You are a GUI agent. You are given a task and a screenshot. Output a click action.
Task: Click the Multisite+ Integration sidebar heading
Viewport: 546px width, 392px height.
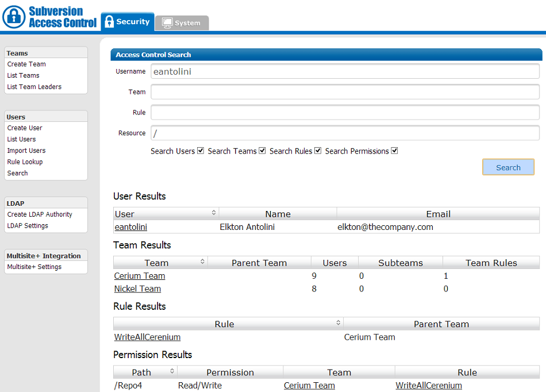(44, 256)
